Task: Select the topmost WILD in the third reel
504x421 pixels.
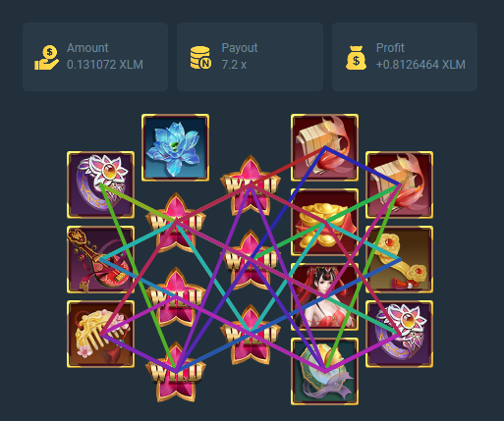Action: coord(251,185)
